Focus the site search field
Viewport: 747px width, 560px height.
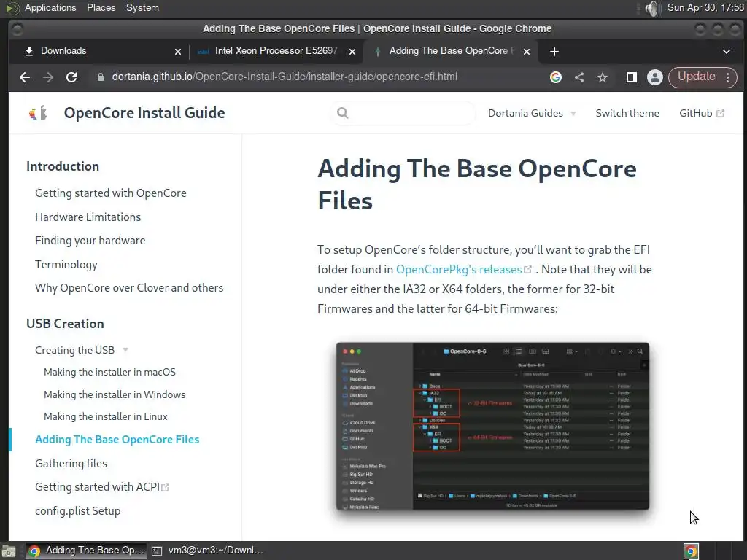click(403, 113)
